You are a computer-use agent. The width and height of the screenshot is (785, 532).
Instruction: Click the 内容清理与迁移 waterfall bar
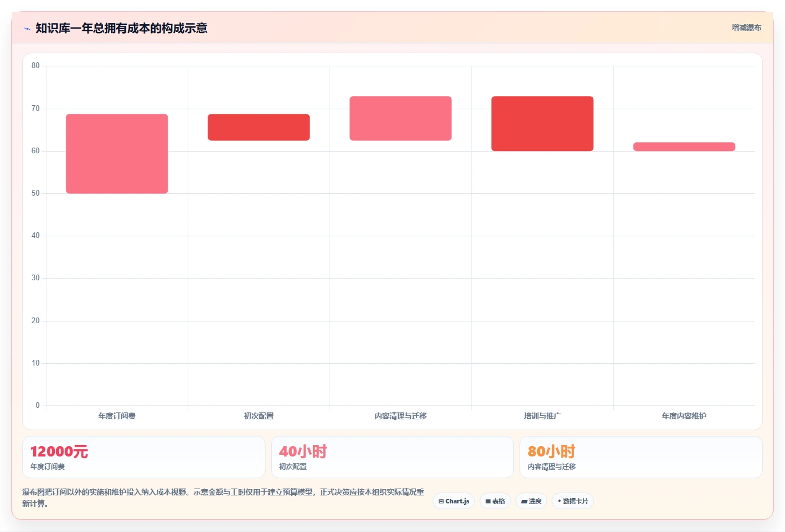click(x=401, y=118)
